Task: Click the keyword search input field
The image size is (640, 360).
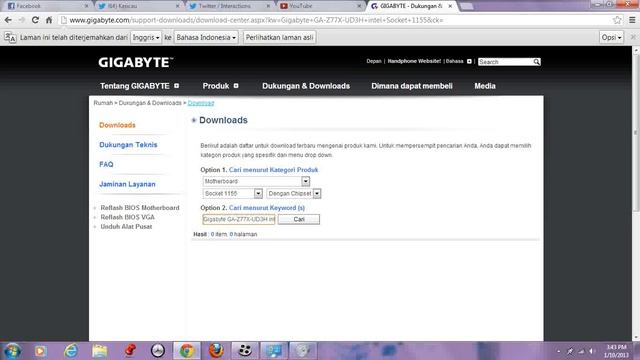Action: pos(239,219)
